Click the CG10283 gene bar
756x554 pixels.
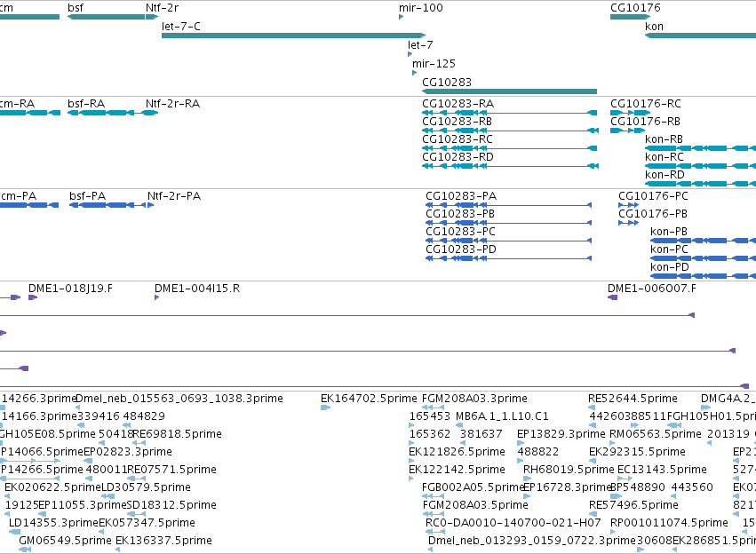[x=509, y=91]
